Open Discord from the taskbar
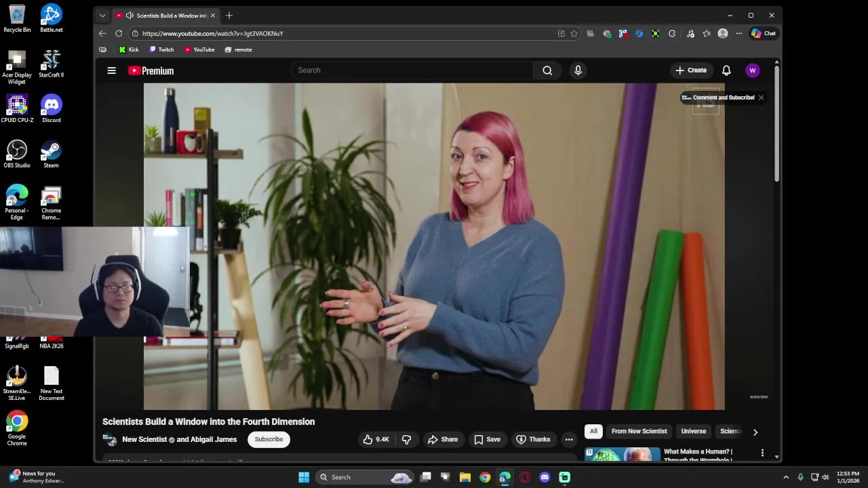The image size is (868, 488). coord(545,477)
